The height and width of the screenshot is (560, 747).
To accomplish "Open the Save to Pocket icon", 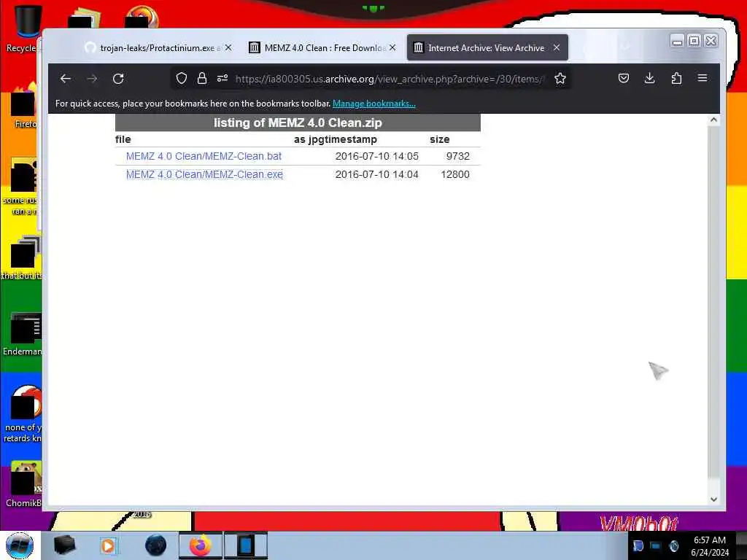I will [x=624, y=78].
